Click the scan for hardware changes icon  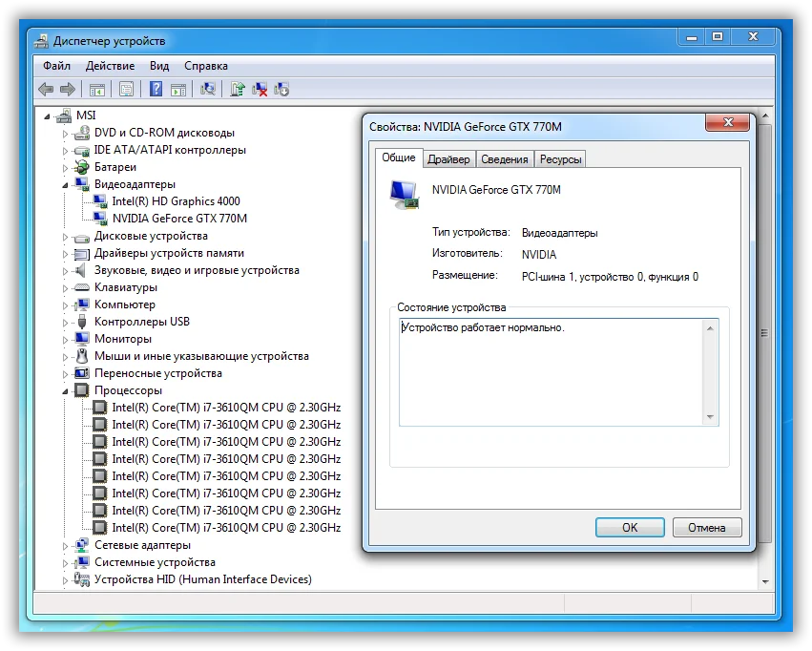tap(208, 89)
